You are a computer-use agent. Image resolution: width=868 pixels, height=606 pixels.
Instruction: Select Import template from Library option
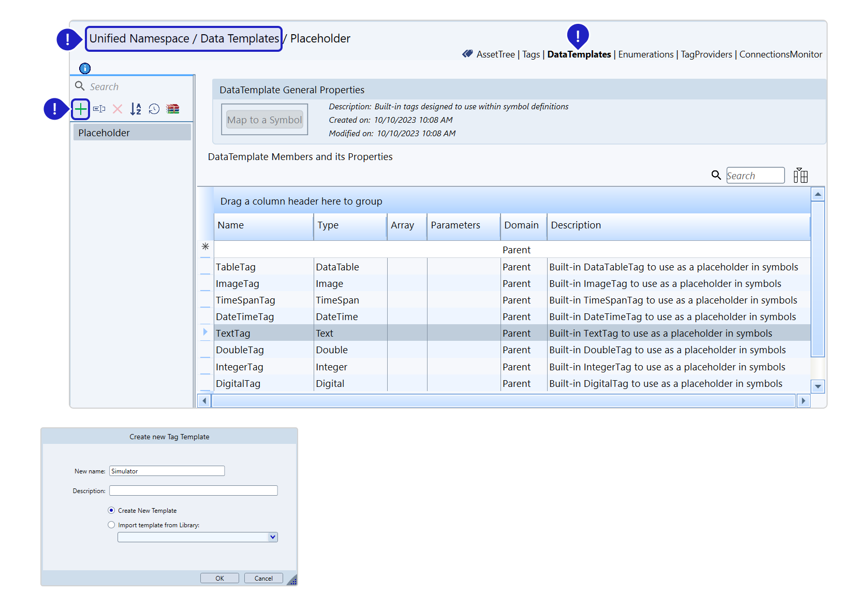pos(111,525)
